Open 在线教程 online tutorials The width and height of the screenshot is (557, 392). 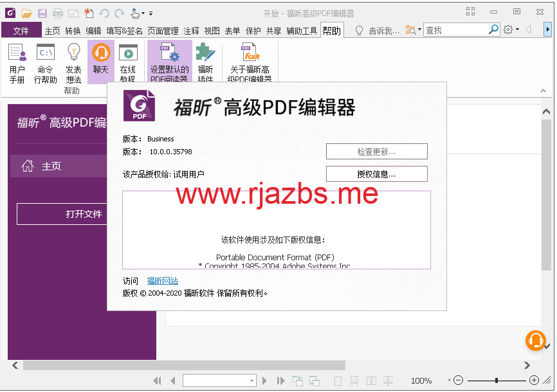(x=128, y=62)
